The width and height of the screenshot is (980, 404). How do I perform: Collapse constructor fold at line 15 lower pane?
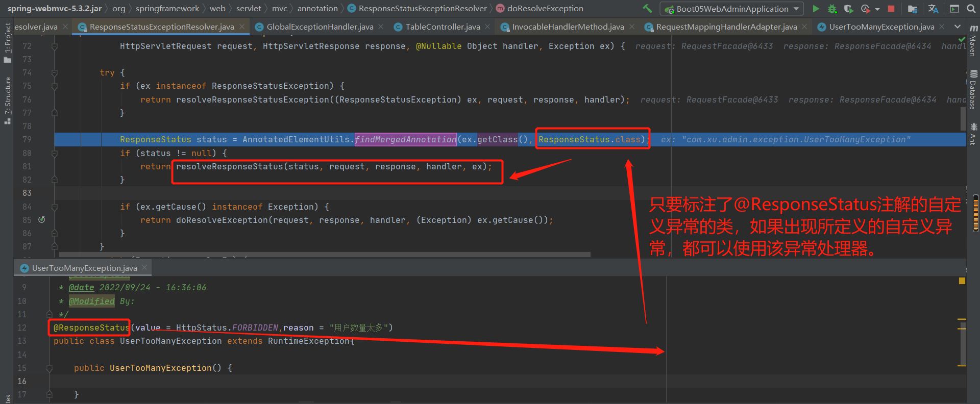(50, 368)
